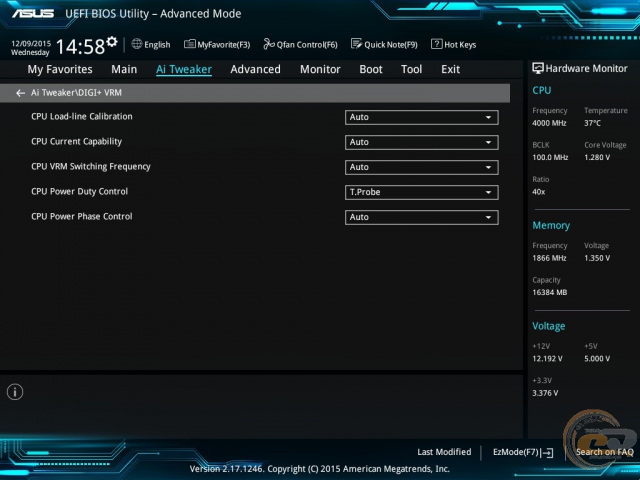Open CPU Current Capability dropdown
The width and height of the screenshot is (640, 480).
point(421,142)
